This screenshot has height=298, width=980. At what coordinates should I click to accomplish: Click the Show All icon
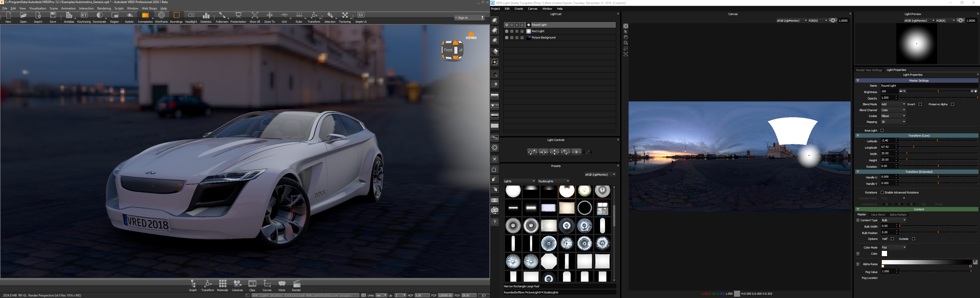coord(255,17)
